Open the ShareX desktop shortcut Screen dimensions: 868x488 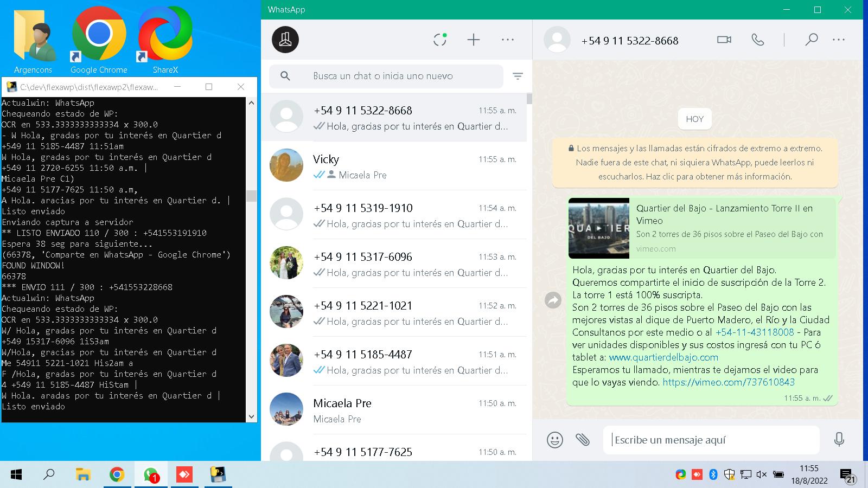point(165,41)
